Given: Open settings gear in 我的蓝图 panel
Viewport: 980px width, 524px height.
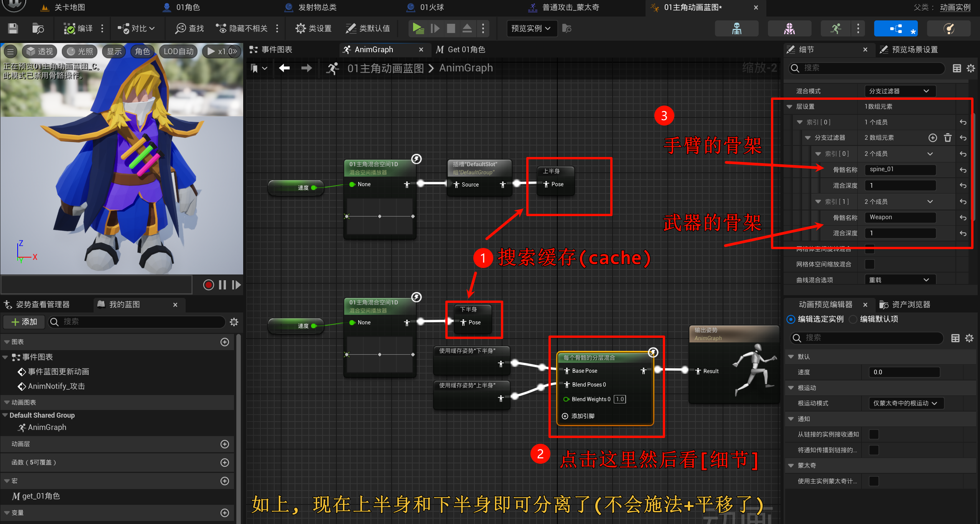Looking at the screenshot, I should 234,322.
